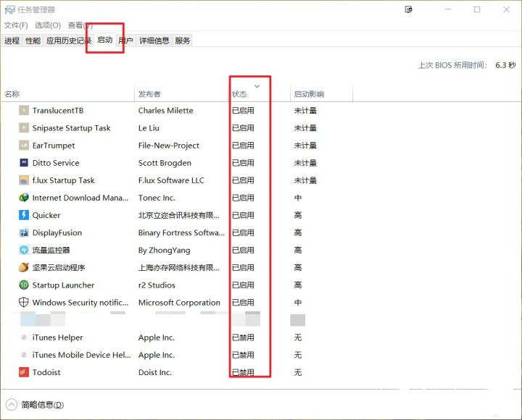Open the 服务 tab
Image resolution: width=522 pixels, height=420 pixels.
[x=183, y=41]
